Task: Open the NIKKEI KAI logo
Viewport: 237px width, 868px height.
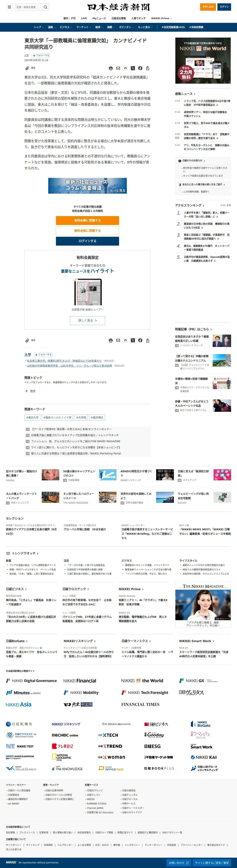Action: [204, 757]
